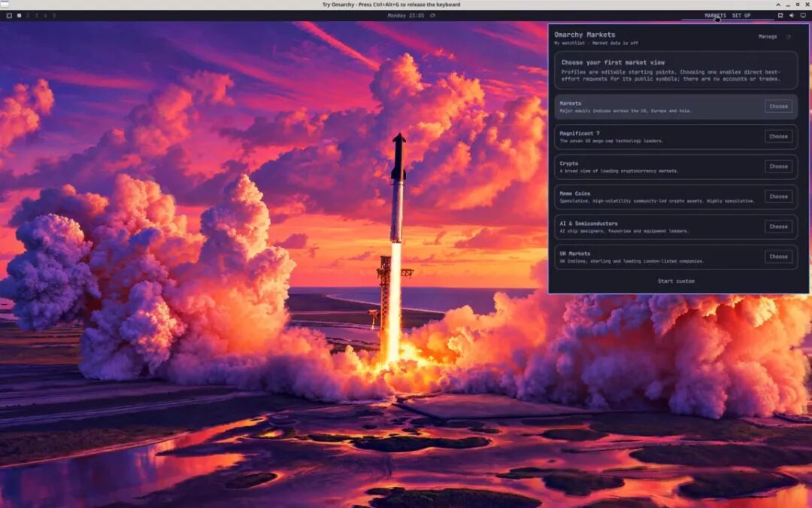Choose the AI & Semiconductors profile
This screenshot has width=812, height=508.
click(x=778, y=227)
